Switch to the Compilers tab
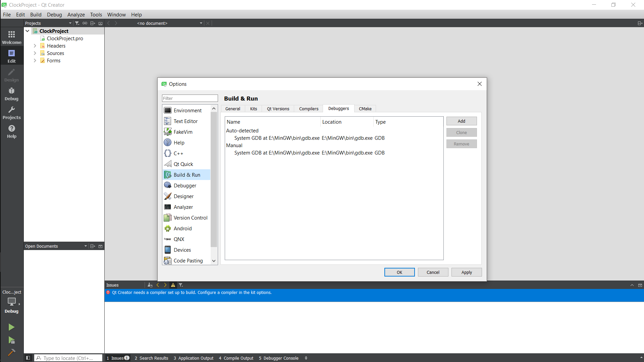Image resolution: width=644 pixels, height=362 pixels. click(x=309, y=109)
